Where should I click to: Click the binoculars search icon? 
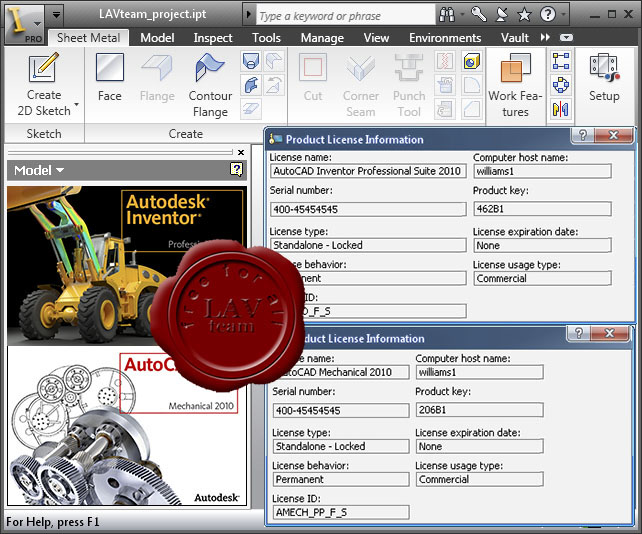[446, 15]
